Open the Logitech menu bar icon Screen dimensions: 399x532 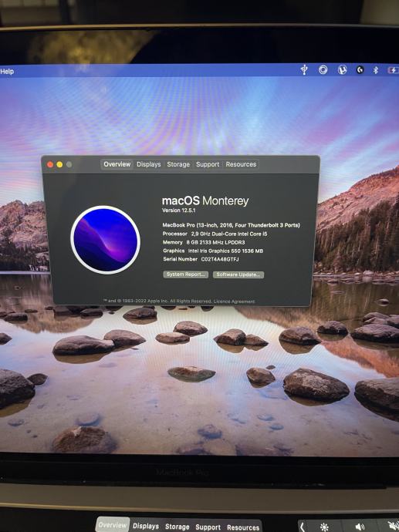coord(360,70)
